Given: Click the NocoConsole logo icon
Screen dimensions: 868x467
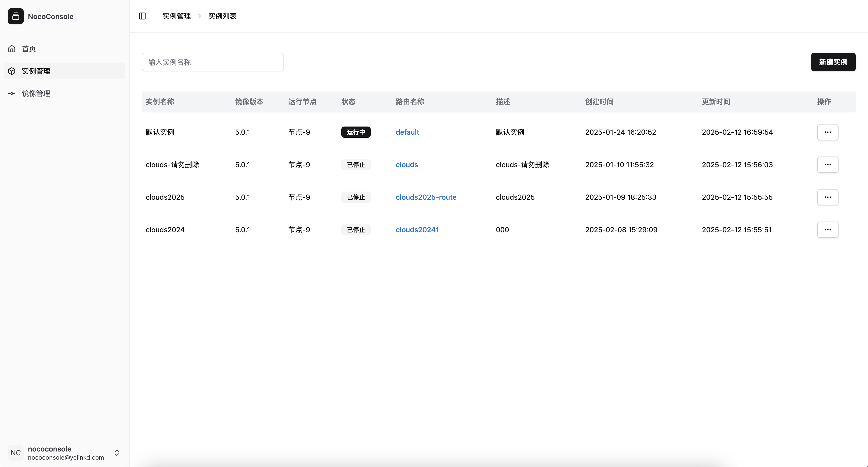Looking at the screenshot, I should coord(15,16).
